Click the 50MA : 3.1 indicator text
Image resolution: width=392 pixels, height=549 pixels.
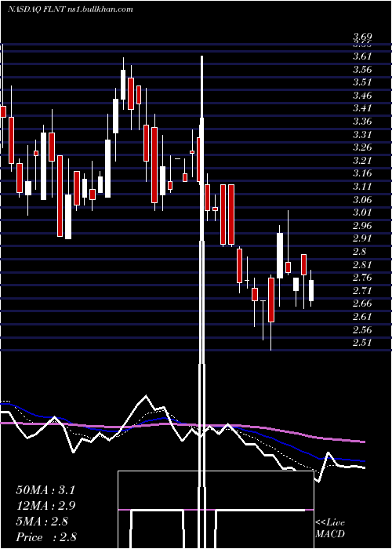(45, 490)
